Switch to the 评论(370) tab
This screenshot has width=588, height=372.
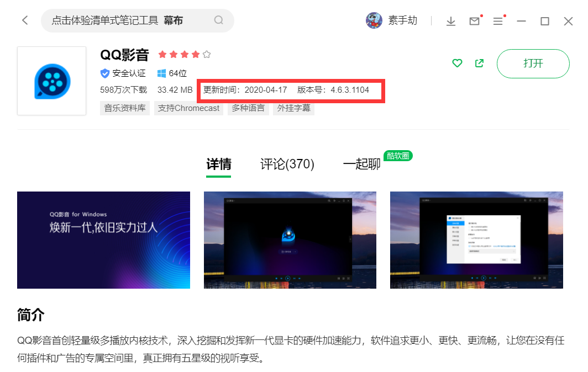point(287,164)
